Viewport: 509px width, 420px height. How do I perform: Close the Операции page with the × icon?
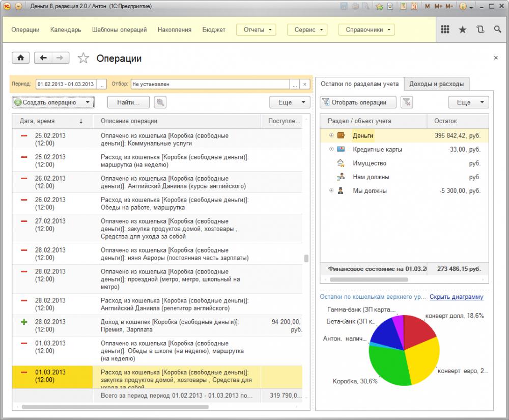click(496, 58)
